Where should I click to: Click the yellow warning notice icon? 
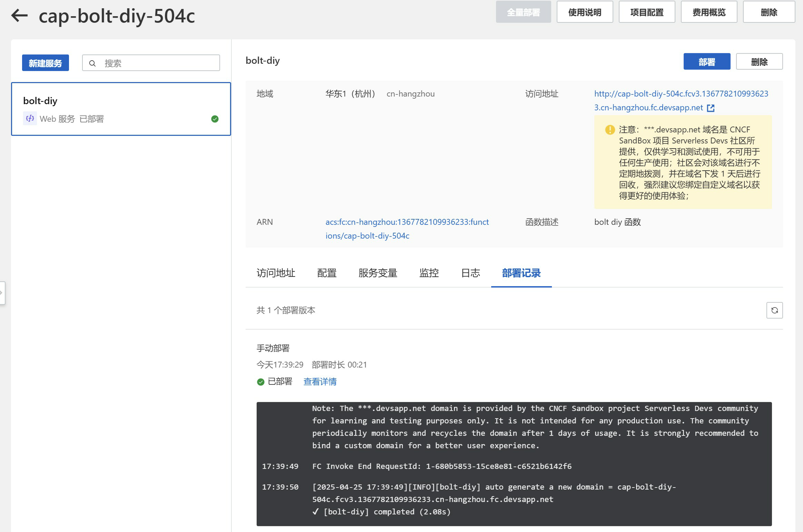point(610,130)
